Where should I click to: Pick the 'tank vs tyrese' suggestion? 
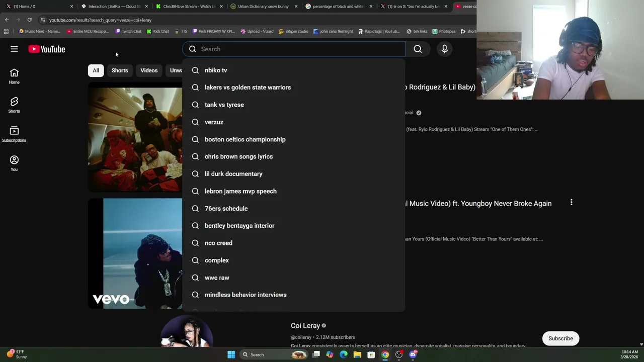point(294,105)
